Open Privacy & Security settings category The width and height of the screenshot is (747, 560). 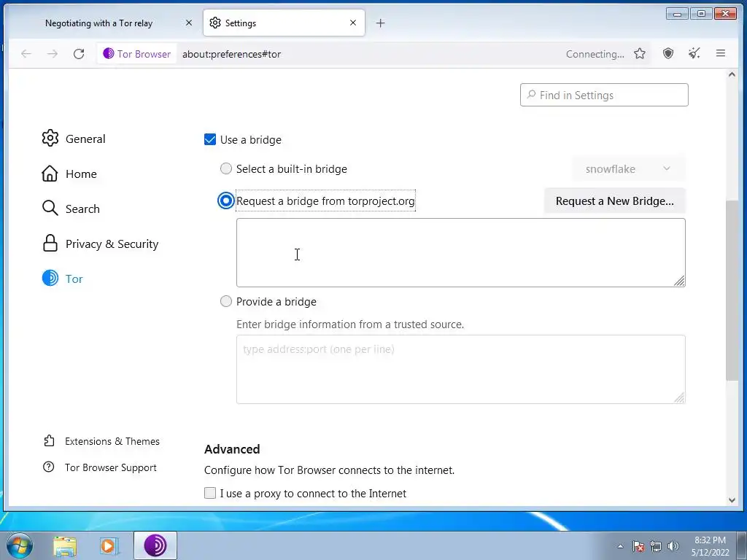(x=100, y=244)
